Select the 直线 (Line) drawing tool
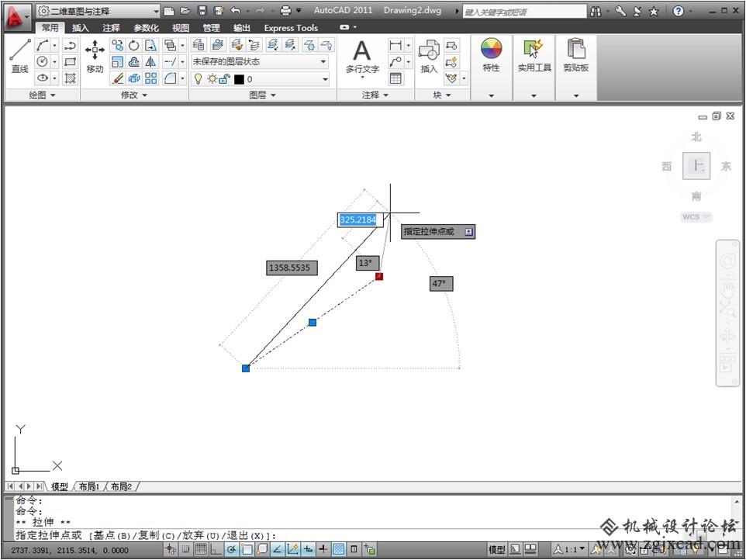This screenshot has width=746, height=560. (20, 56)
